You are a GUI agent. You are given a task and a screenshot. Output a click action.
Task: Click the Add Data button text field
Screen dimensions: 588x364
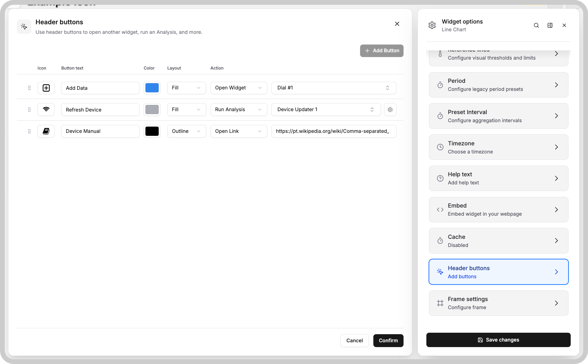(x=100, y=88)
